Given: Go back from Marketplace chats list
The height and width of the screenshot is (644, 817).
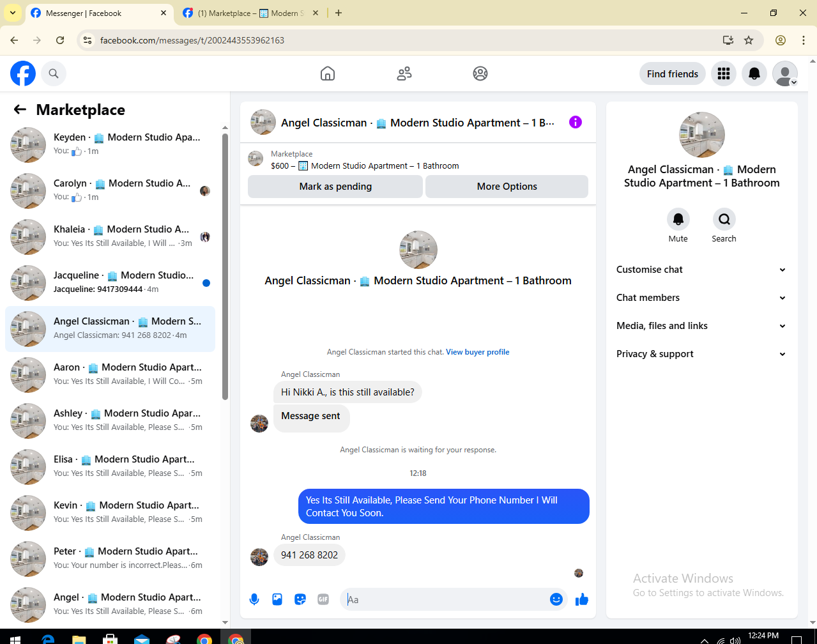Looking at the screenshot, I should [x=20, y=109].
